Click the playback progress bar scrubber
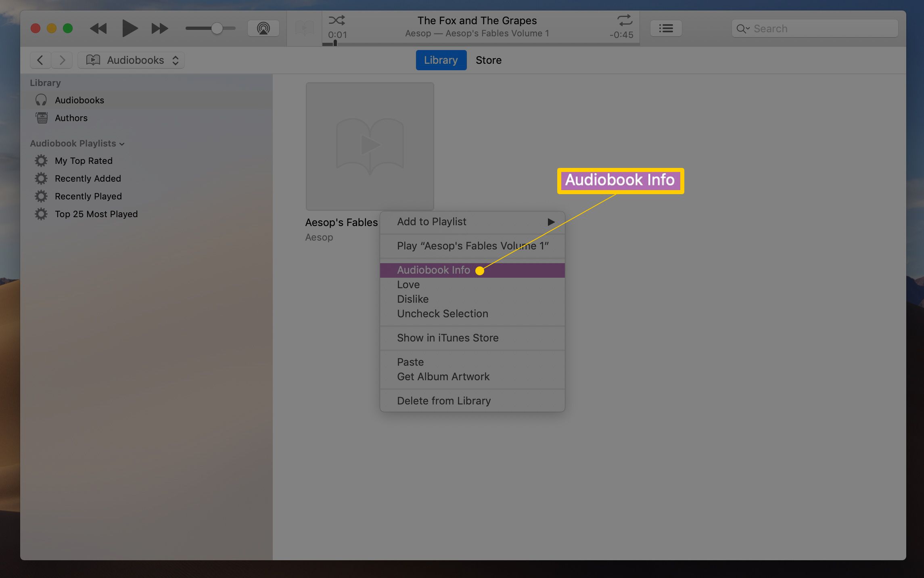924x578 pixels. click(335, 43)
